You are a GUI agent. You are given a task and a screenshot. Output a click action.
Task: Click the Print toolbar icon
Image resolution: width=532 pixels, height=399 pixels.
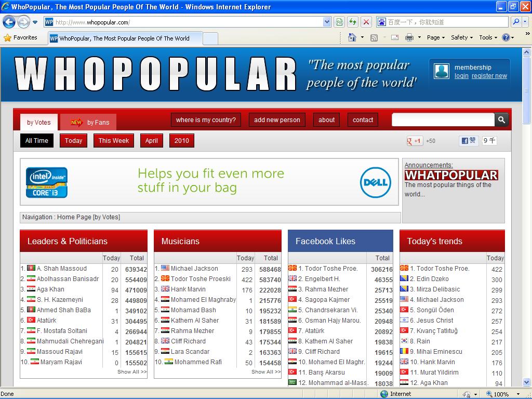409,37
